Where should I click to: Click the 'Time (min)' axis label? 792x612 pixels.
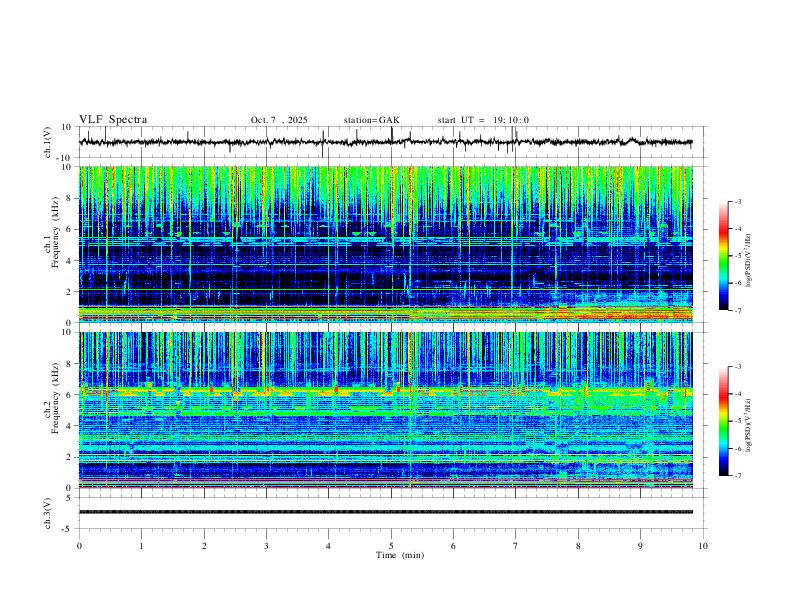(400, 555)
